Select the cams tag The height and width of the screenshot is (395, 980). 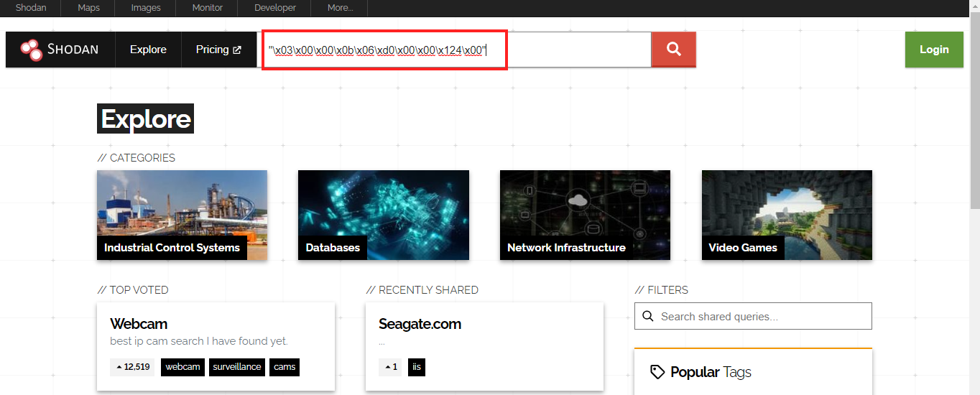point(285,367)
